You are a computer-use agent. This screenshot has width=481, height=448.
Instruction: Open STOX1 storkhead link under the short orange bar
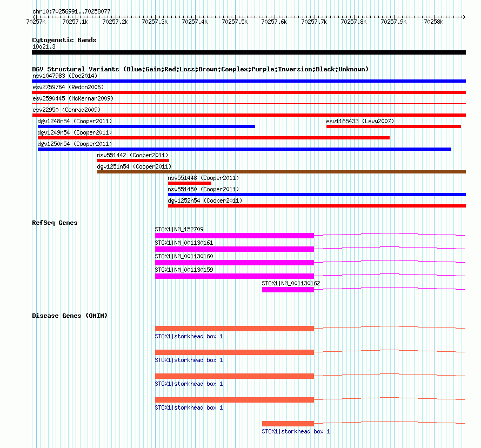296,431
